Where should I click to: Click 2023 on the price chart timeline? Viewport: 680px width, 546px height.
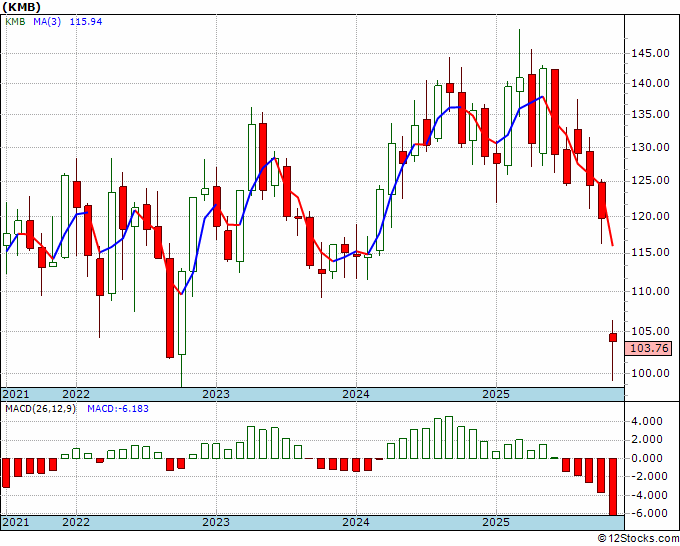click(216, 394)
